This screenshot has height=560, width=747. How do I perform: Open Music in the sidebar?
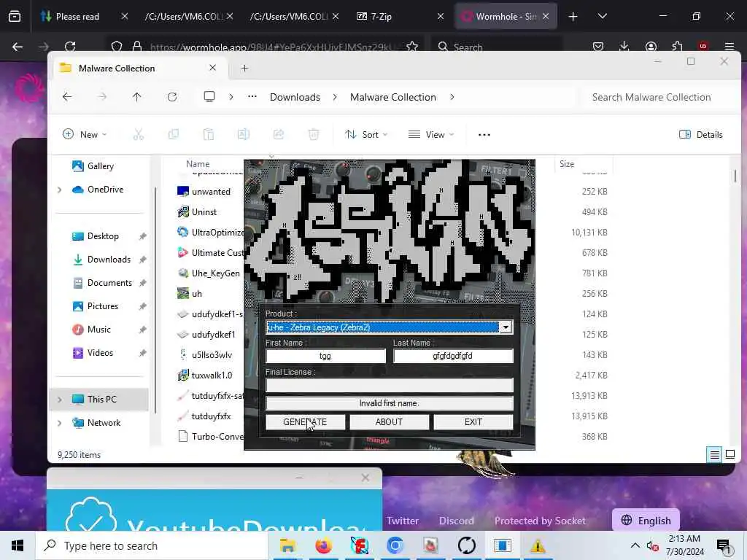click(98, 330)
